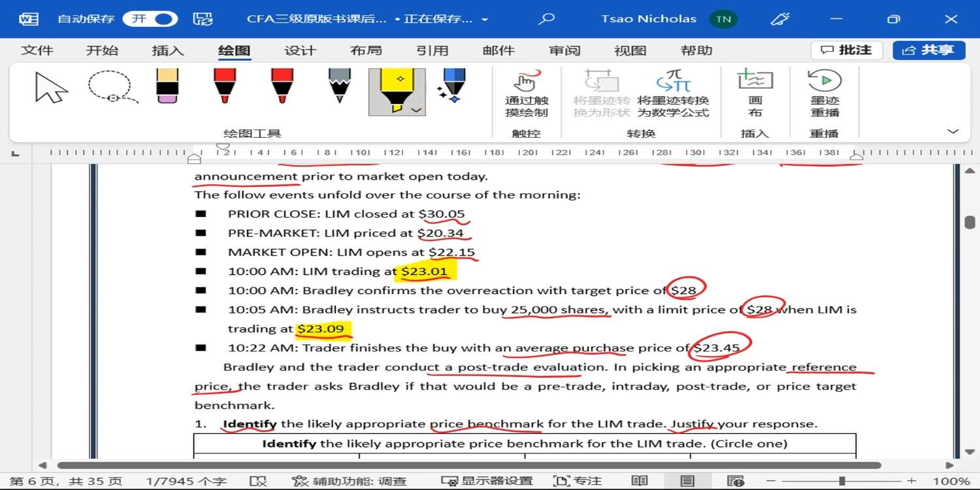Expand yellow highlighter options arrow
The image size is (980, 490).
pyautogui.click(x=416, y=110)
